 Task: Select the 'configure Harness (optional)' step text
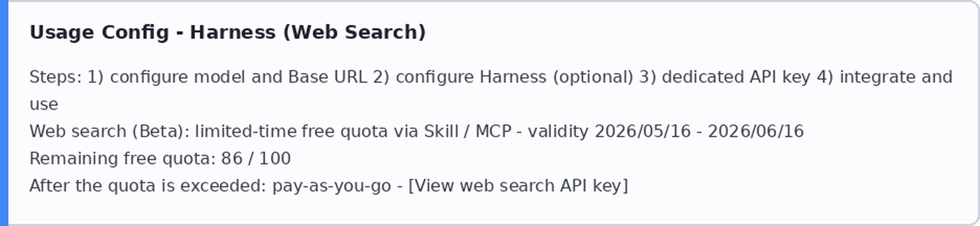point(514,77)
